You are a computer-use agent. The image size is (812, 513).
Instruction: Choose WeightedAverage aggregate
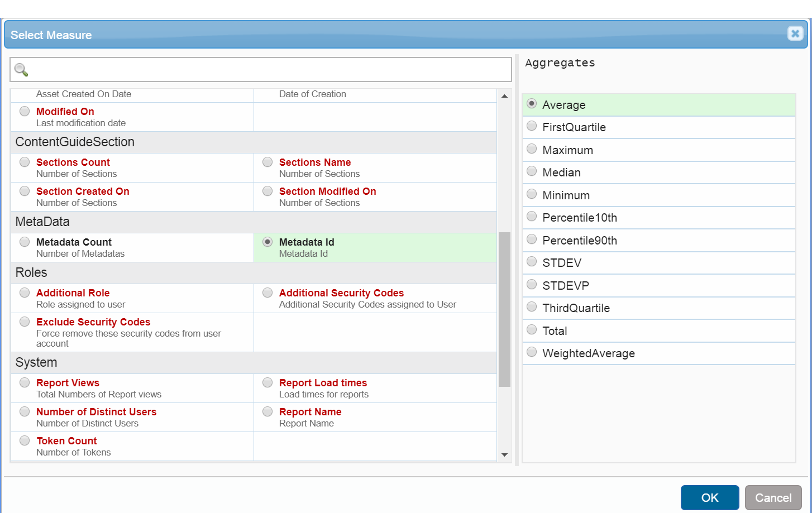pyautogui.click(x=532, y=352)
